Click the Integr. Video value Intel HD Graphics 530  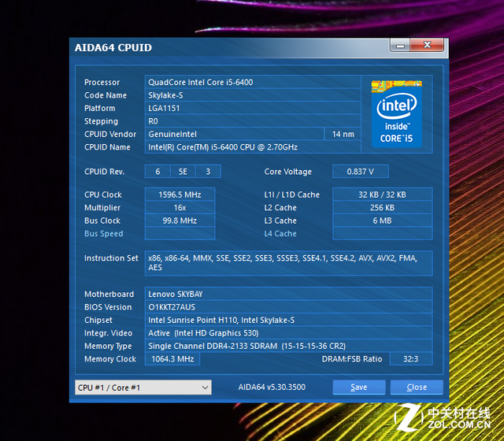click(x=289, y=333)
